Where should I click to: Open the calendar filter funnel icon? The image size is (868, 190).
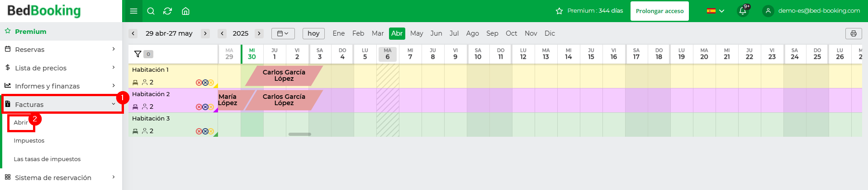[x=138, y=54]
